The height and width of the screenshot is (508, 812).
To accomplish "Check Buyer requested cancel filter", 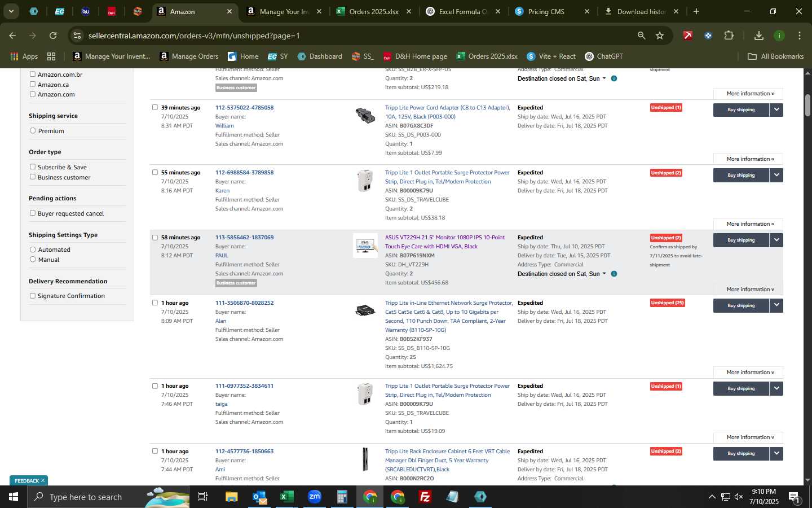I will pyautogui.click(x=33, y=213).
